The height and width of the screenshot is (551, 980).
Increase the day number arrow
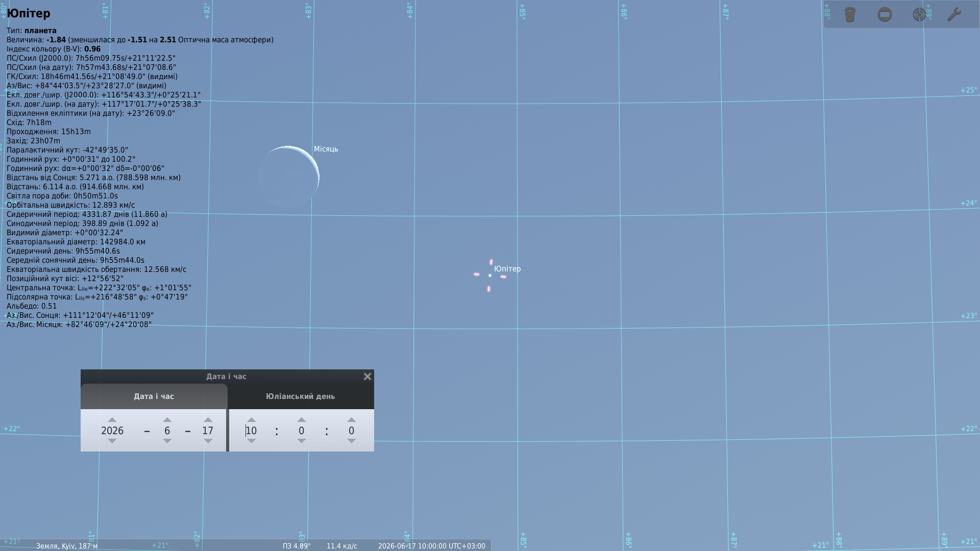[208, 419]
